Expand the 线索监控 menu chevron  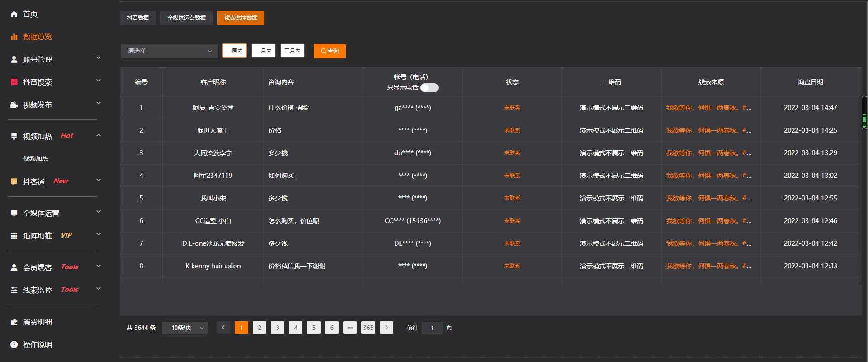pyautogui.click(x=99, y=289)
